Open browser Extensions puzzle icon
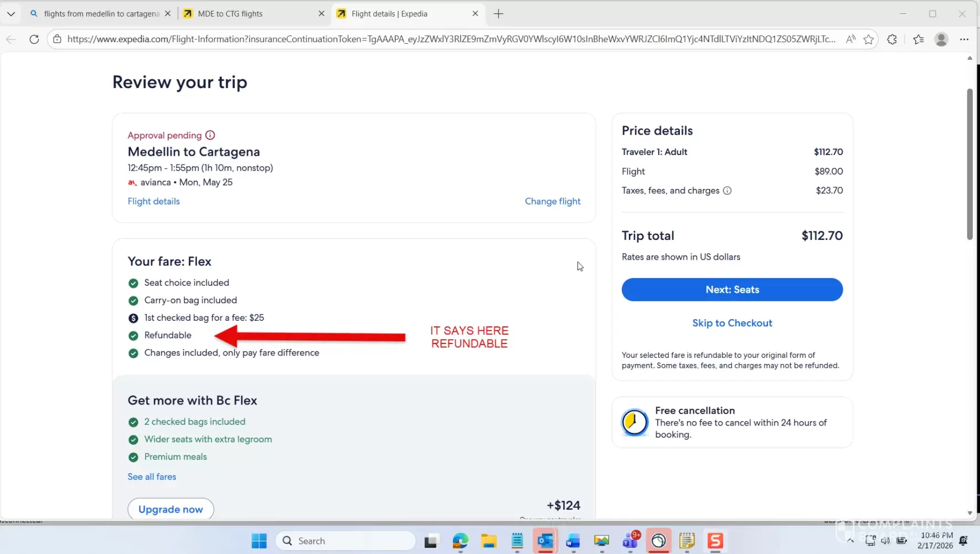The image size is (980, 554). point(892,39)
